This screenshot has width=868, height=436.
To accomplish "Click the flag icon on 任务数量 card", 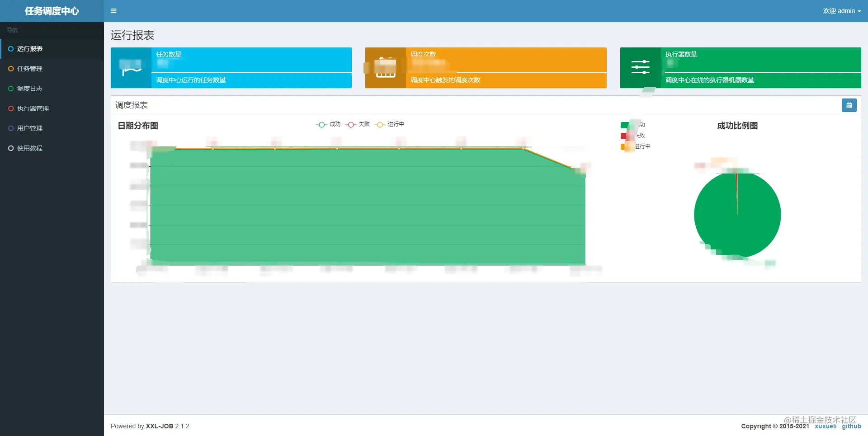I will [131, 68].
